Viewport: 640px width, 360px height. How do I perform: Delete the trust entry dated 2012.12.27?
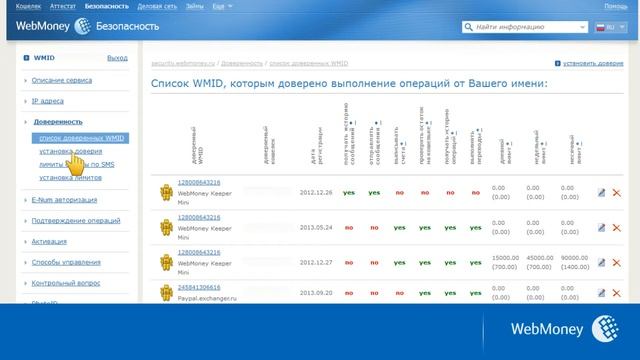pos(616,262)
